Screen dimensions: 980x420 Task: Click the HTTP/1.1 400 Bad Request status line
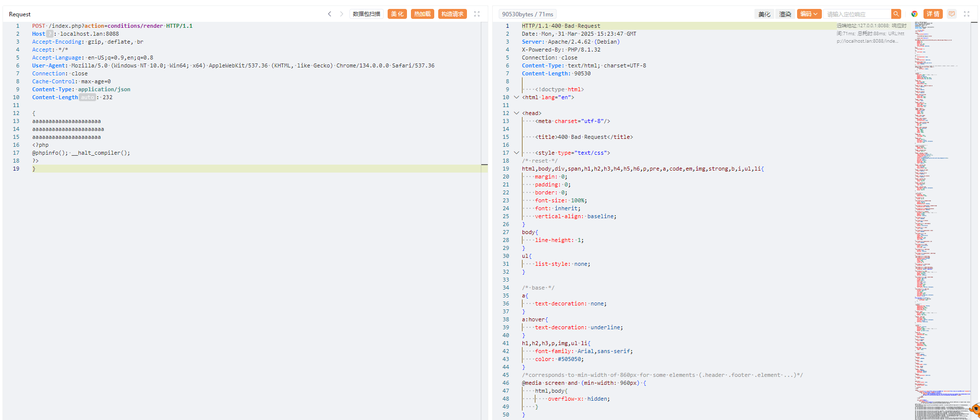(x=561, y=26)
